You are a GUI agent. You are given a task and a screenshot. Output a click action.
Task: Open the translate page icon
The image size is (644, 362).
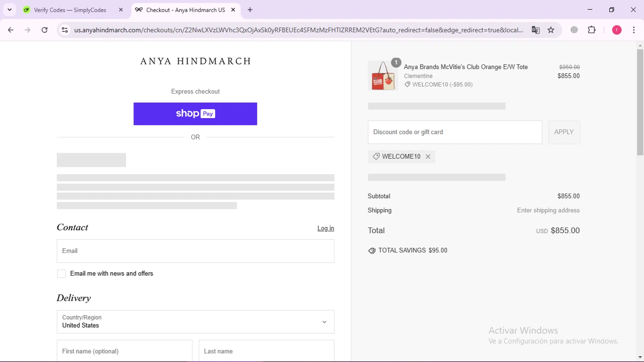click(535, 30)
